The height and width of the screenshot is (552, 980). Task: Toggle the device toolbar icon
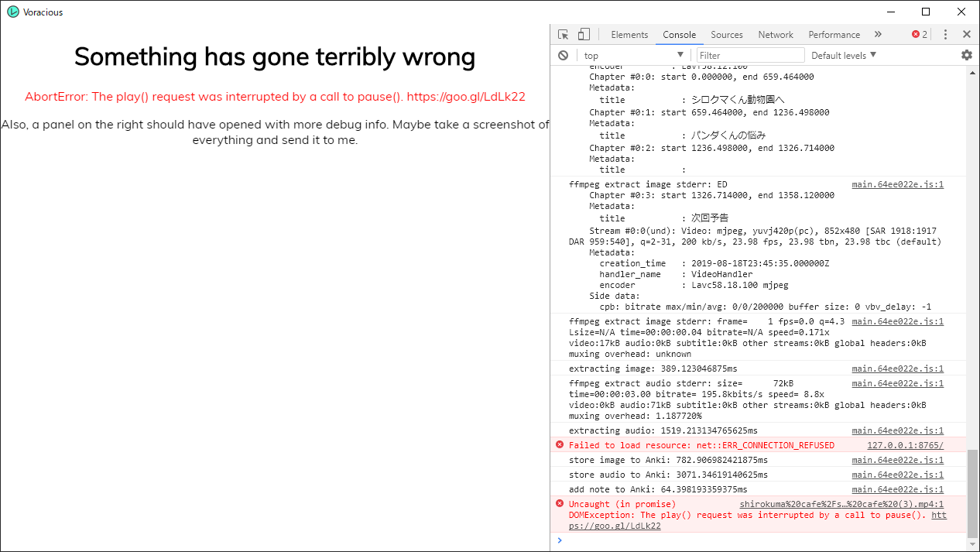(584, 34)
